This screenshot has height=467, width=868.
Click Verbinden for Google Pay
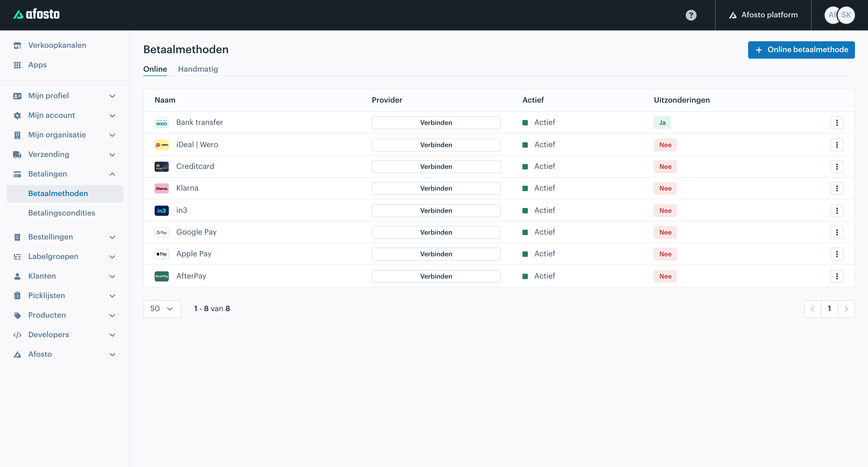click(x=436, y=232)
